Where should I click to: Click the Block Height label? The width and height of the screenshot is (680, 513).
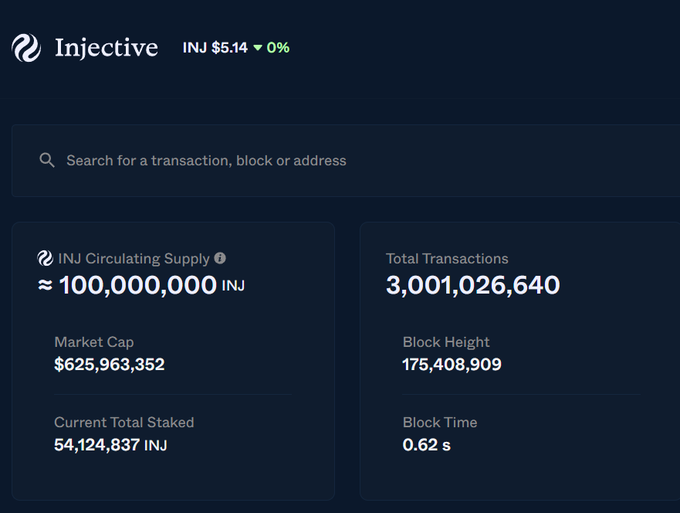pyautogui.click(x=446, y=342)
